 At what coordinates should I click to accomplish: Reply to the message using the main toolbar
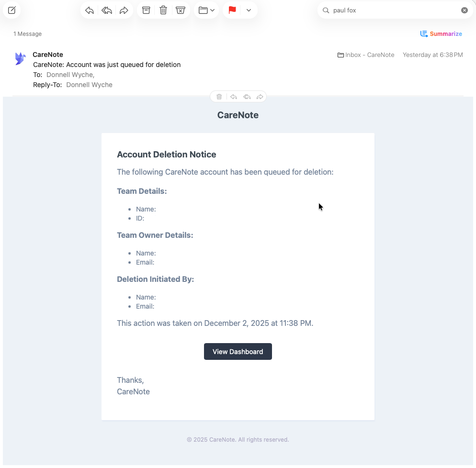[x=90, y=10]
